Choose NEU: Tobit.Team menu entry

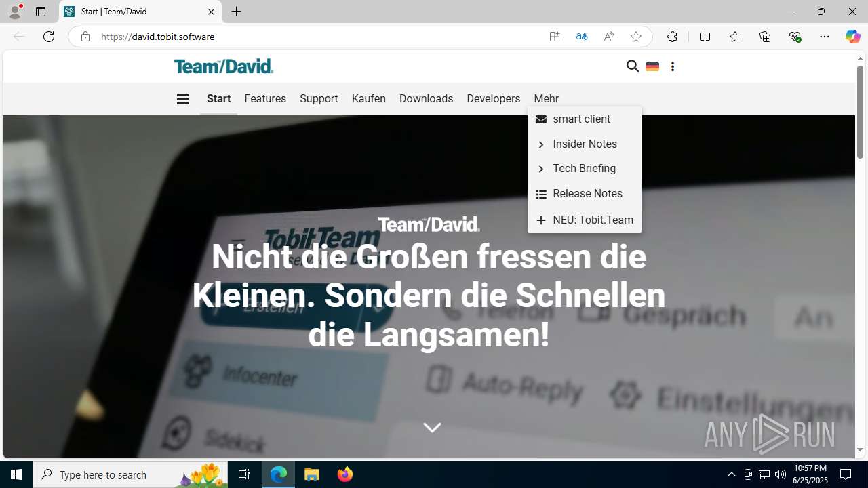click(x=584, y=220)
